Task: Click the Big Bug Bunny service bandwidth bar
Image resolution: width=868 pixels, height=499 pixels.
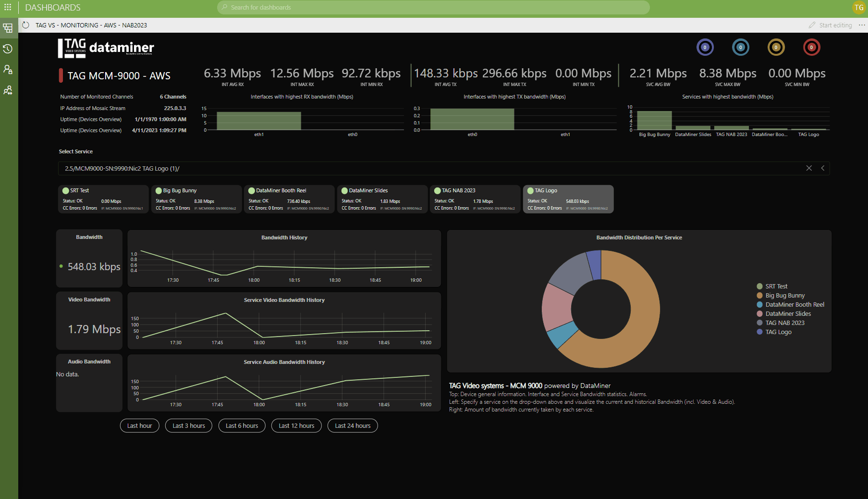Action: coord(654,121)
